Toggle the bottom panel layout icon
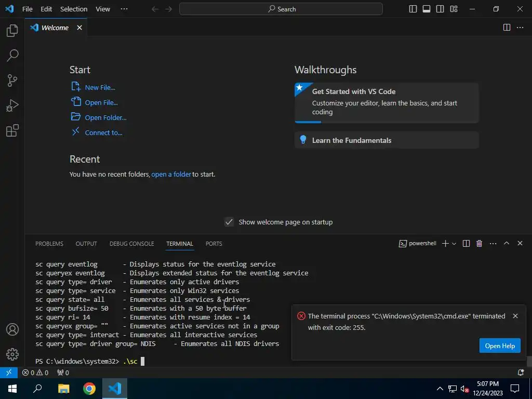 click(x=427, y=9)
